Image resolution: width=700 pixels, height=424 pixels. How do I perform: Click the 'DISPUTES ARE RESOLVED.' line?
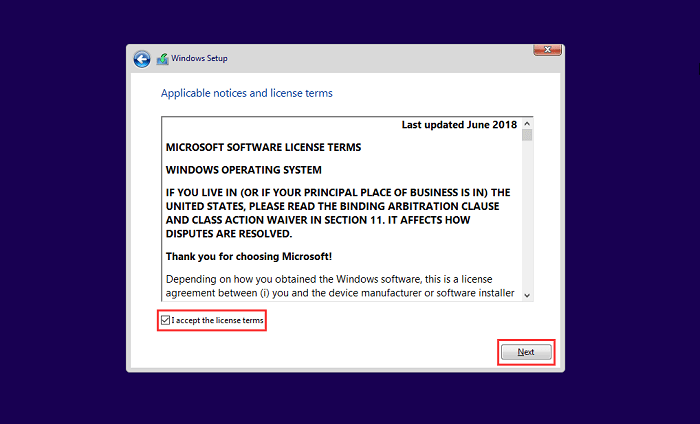(x=229, y=234)
